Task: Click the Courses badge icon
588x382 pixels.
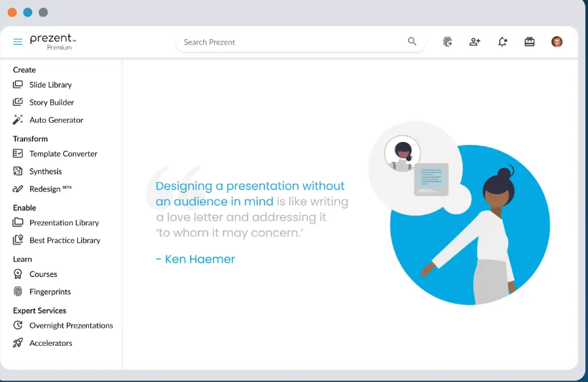Action: click(x=17, y=274)
